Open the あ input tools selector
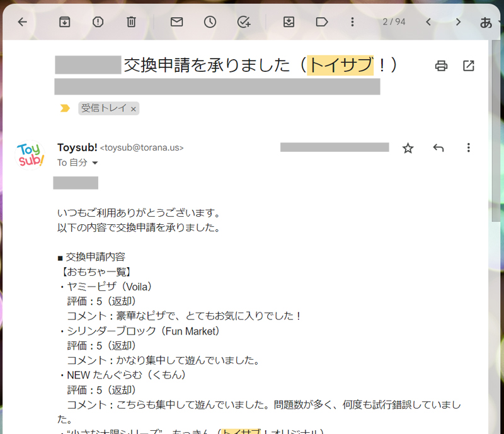This screenshot has height=434, width=504. click(x=486, y=23)
